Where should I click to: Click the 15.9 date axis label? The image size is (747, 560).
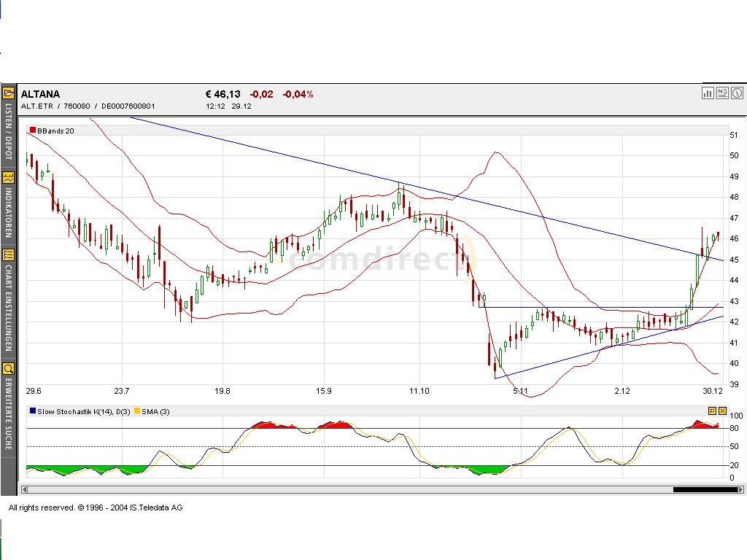click(x=323, y=391)
